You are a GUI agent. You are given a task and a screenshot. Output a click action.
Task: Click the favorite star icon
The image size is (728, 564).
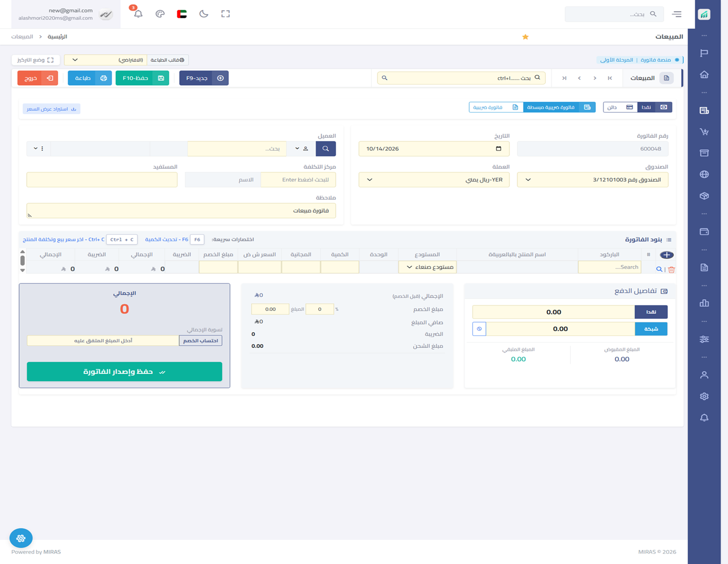[x=525, y=37]
